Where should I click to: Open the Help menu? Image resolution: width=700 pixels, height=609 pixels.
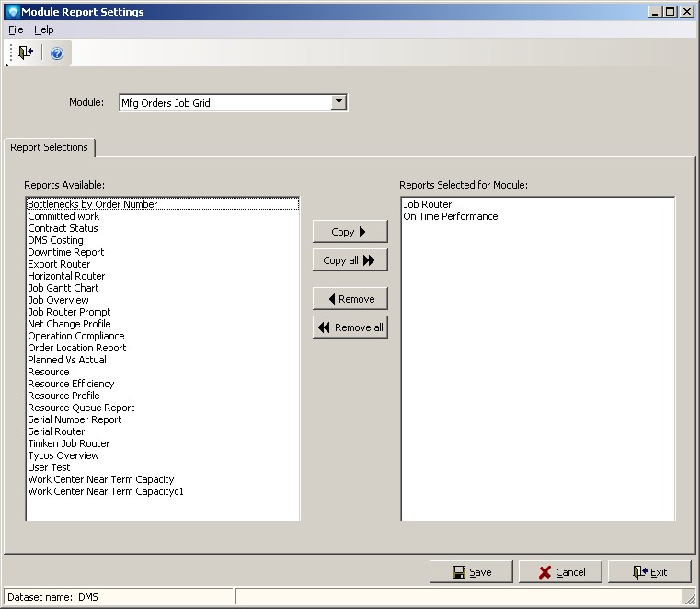(x=44, y=30)
